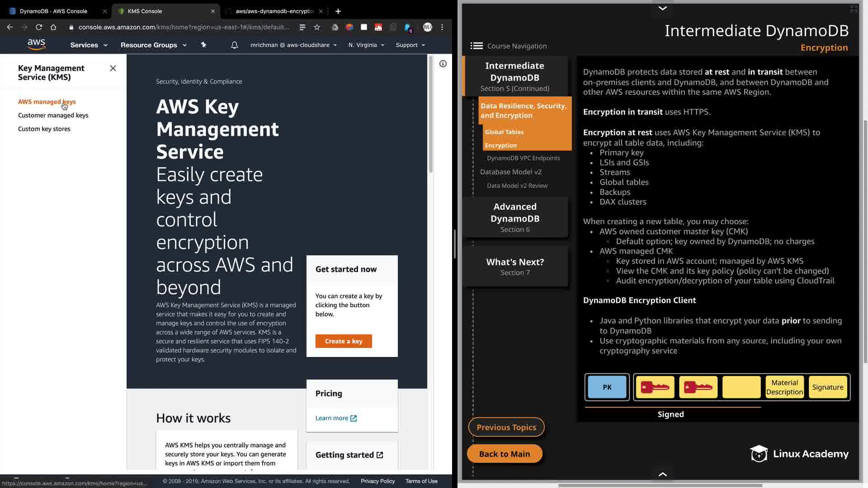
Task: Click the Back to Main button
Action: tap(504, 454)
